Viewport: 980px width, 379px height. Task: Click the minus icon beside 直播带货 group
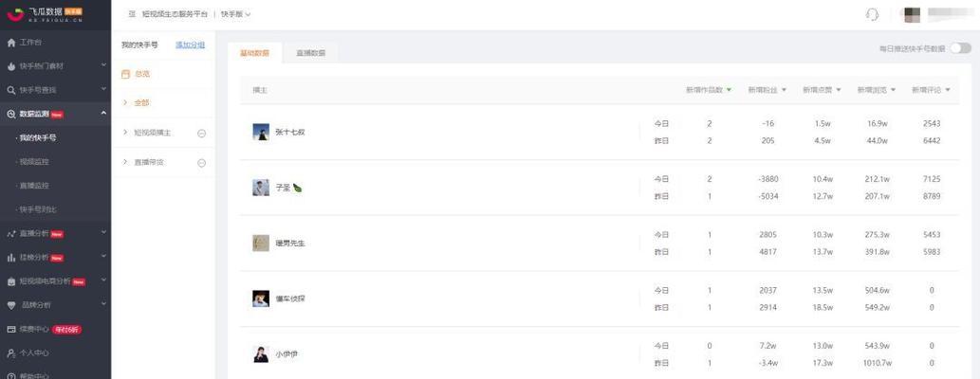tap(202, 163)
